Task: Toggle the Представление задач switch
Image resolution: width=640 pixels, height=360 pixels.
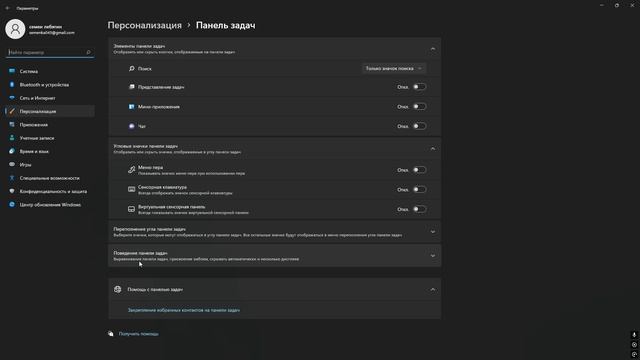Action: 419,87
